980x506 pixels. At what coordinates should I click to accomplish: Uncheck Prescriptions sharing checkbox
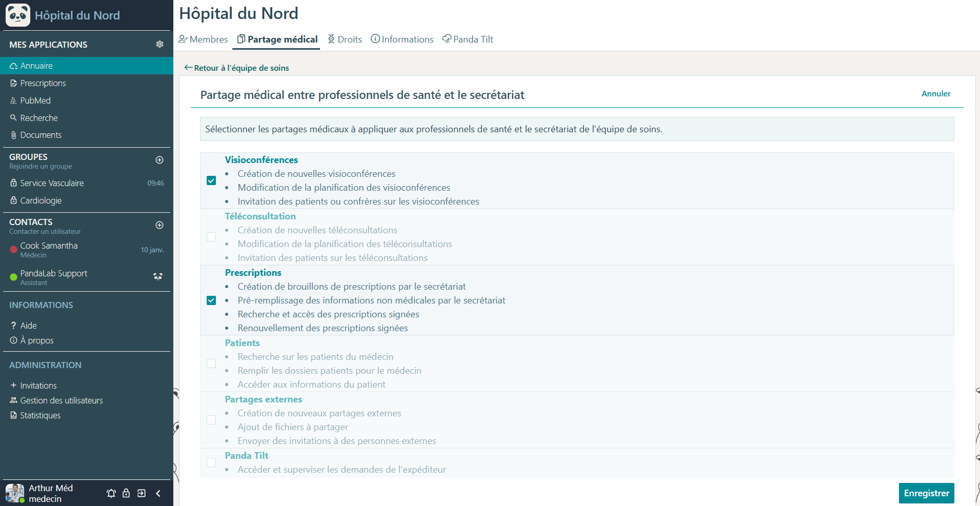pyautogui.click(x=211, y=300)
